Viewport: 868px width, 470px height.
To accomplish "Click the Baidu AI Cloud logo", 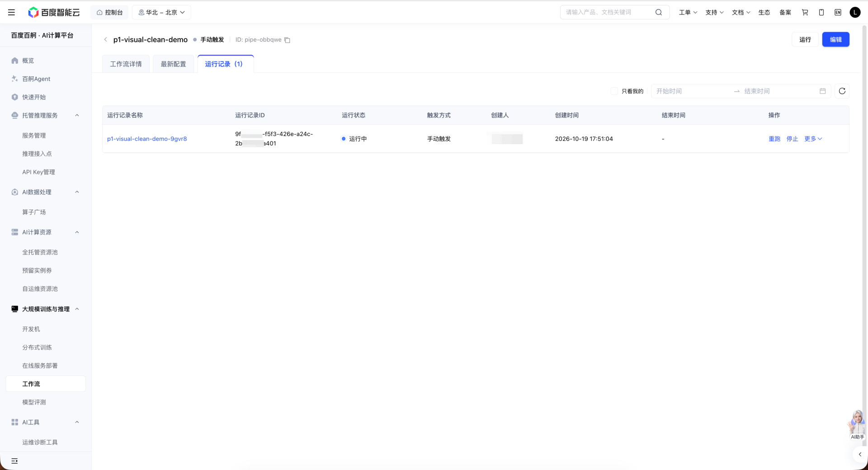I will [x=54, y=12].
